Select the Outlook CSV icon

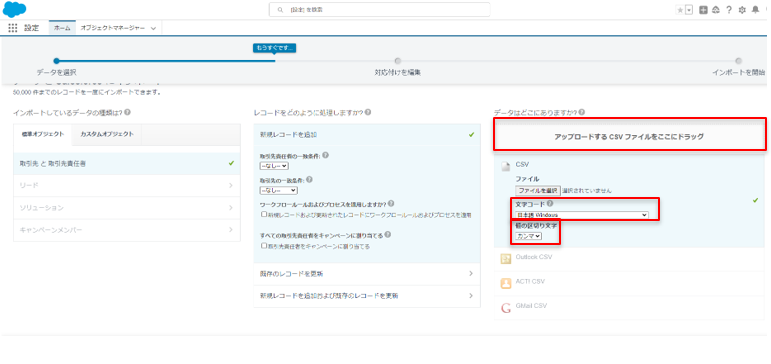point(505,258)
